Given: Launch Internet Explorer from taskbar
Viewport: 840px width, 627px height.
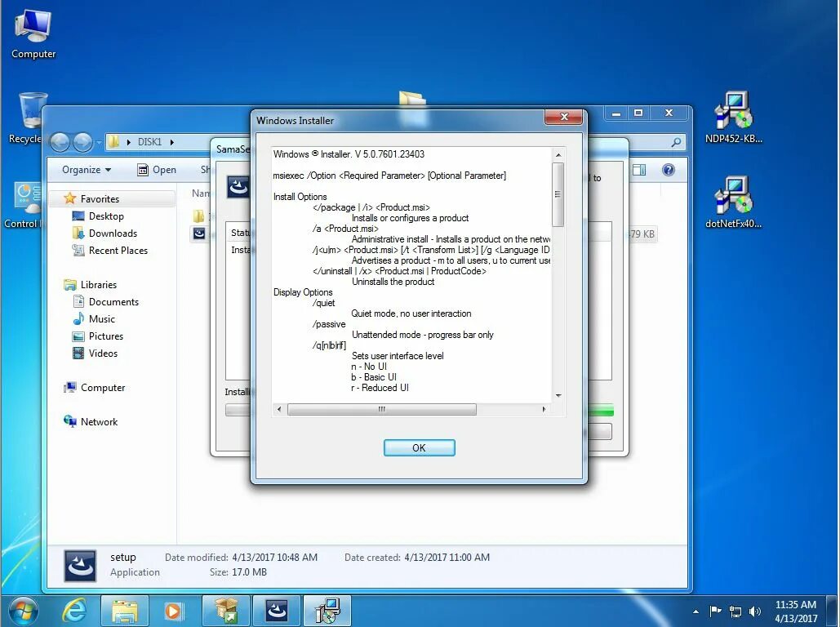Looking at the screenshot, I should point(74,611).
